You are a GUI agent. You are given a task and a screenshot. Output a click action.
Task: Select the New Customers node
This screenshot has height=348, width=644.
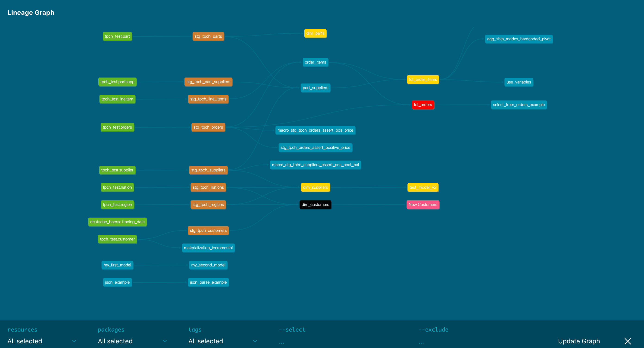(x=423, y=204)
